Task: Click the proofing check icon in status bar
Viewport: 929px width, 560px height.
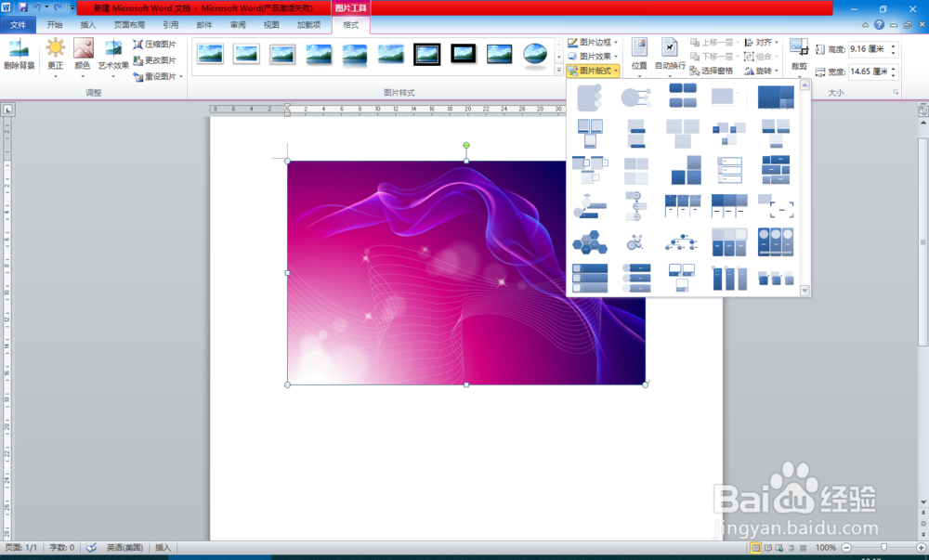Action: point(91,548)
